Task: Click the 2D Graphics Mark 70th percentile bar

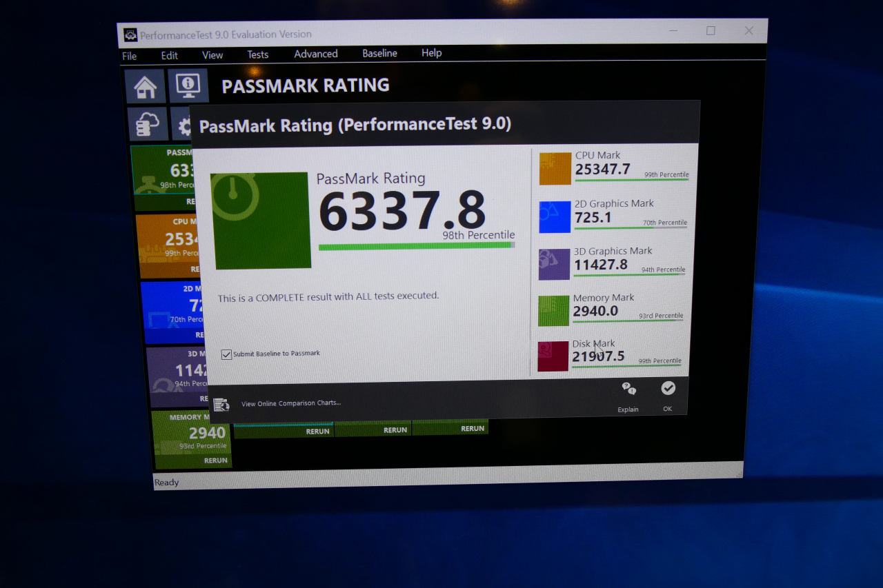Action: 631,227
